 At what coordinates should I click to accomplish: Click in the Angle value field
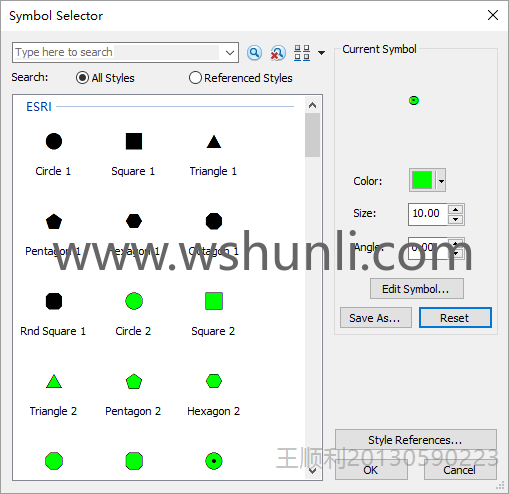tap(428, 248)
